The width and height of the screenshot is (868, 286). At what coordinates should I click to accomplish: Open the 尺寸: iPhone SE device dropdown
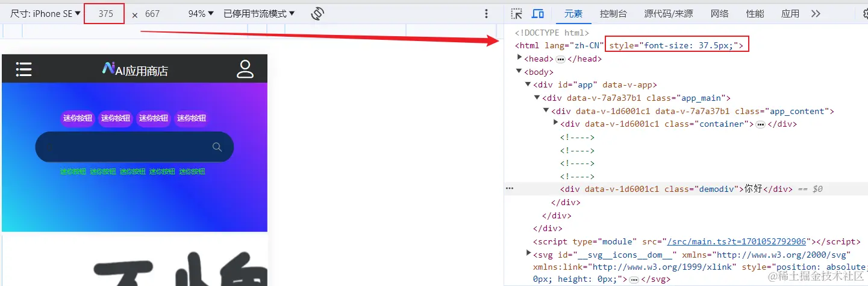pyautogui.click(x=45, y=13)
